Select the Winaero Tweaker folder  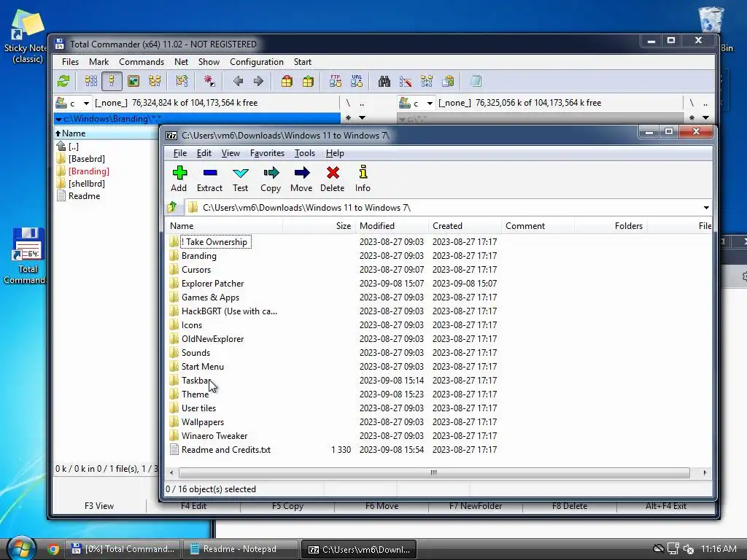coord(214,436)
